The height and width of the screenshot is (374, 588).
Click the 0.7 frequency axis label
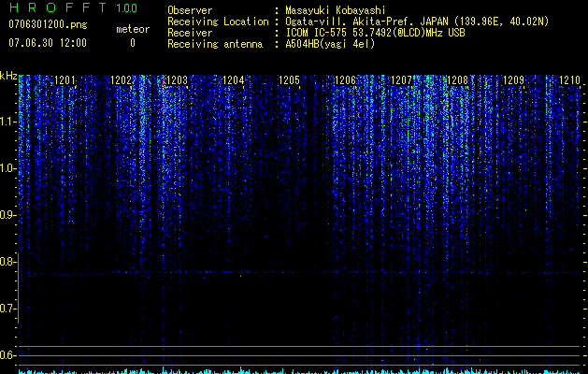(8, 309)
